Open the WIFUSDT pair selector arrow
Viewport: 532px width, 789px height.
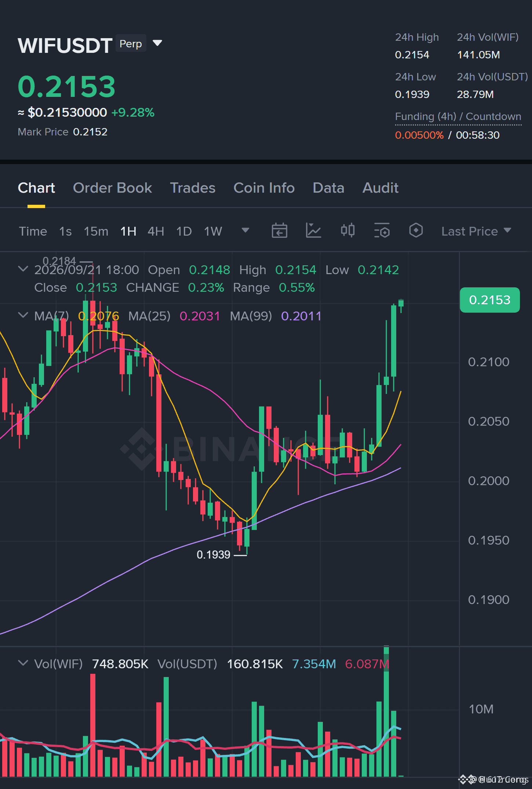pyautogui.click(x=157, y=43)
